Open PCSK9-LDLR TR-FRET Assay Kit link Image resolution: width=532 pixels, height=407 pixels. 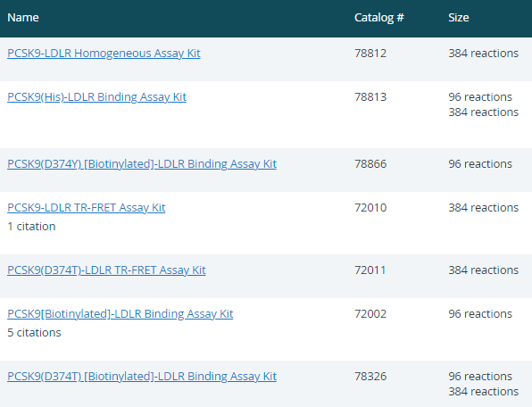pos(87,208)
